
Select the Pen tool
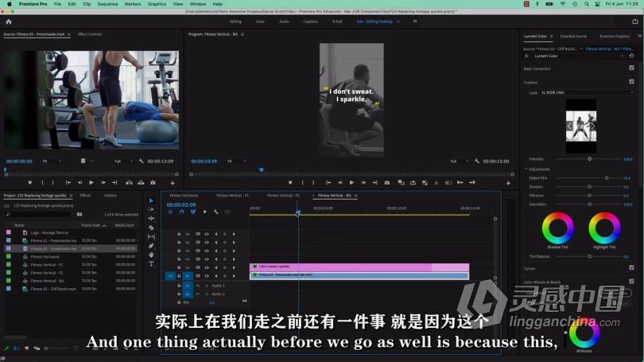pos(151,246)
